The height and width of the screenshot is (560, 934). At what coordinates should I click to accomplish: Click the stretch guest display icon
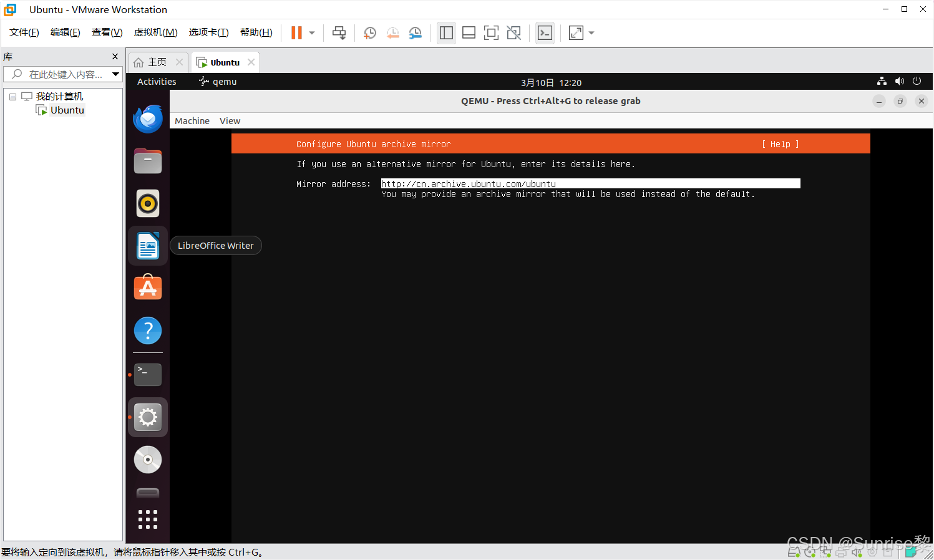(x=576, y=33)
